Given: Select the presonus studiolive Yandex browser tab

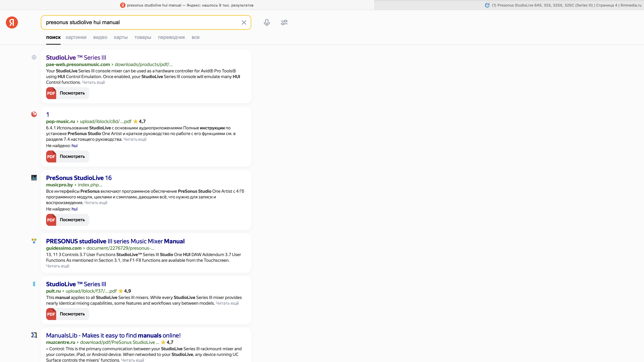Looking at the screenshot, I should 187,5.
